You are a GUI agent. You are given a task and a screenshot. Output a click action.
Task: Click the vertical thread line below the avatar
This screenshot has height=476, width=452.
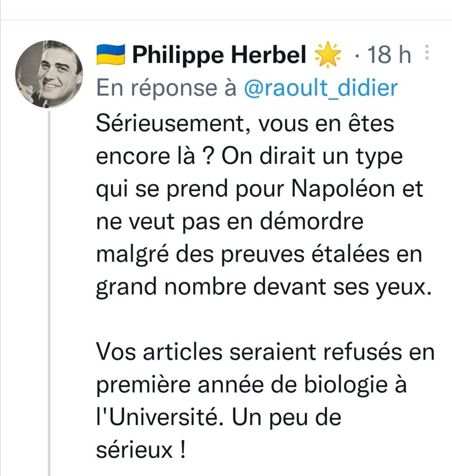[x=49, y=293]
